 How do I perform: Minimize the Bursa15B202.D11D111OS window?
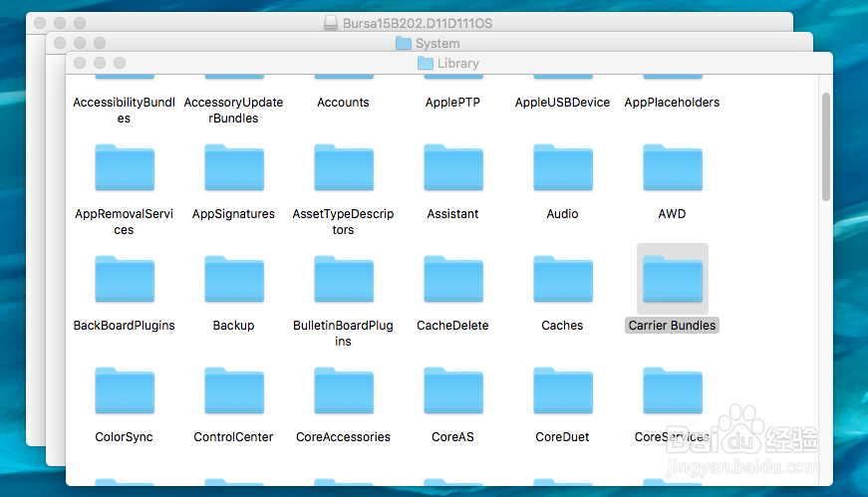click(60, 23)
